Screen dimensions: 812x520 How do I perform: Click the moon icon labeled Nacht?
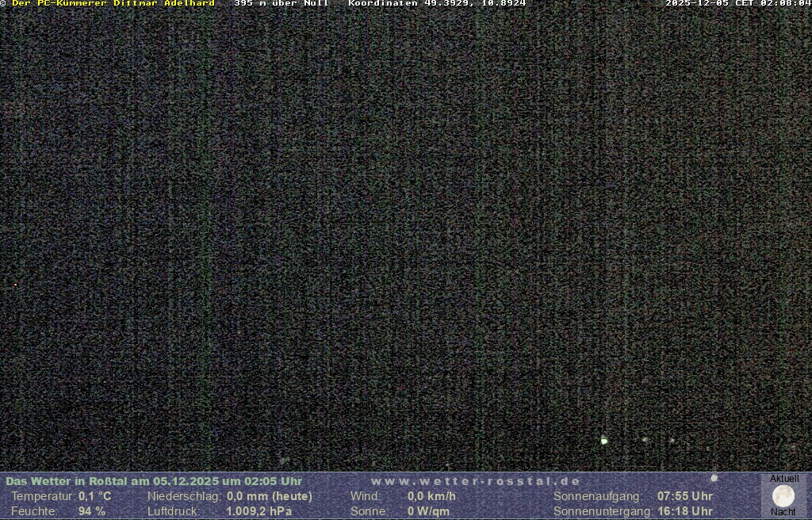[x=783, y=496]
